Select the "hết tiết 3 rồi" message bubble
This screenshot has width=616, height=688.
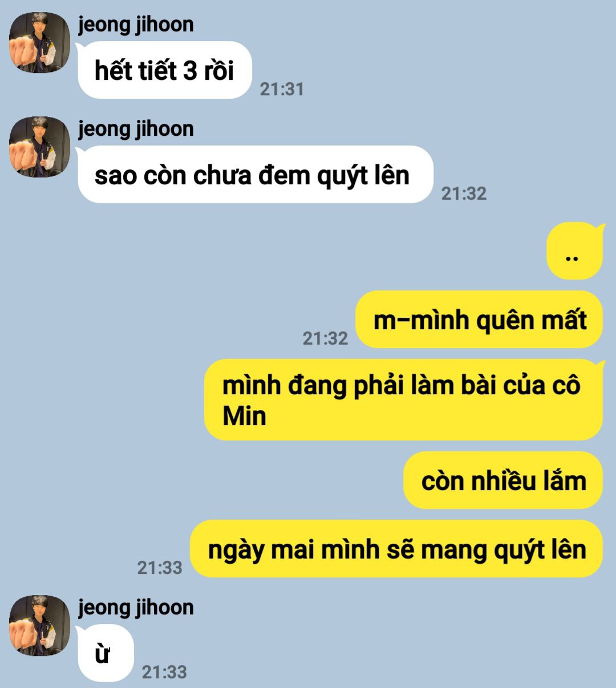[x=164, y=71]
